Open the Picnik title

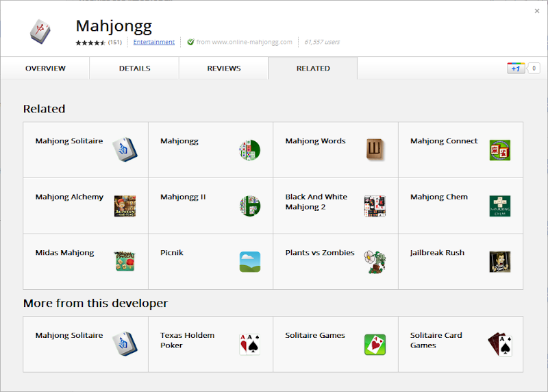(172, 252)
